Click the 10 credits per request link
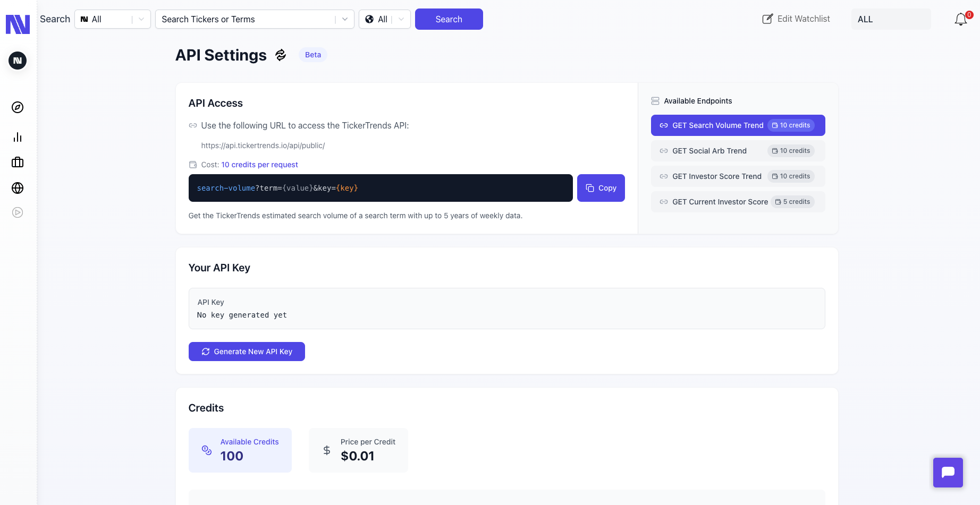The width and height of the screenshot is (980, 505). point(259,165)
